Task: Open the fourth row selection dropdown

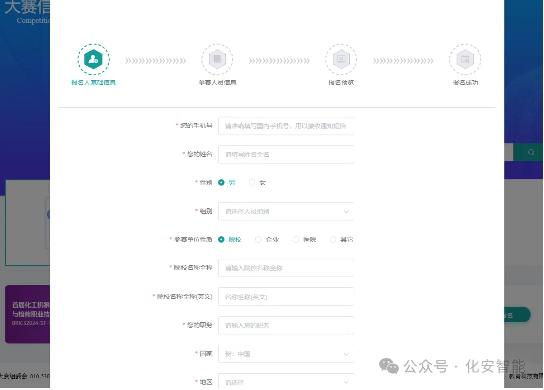Action: tap(286, 211)
